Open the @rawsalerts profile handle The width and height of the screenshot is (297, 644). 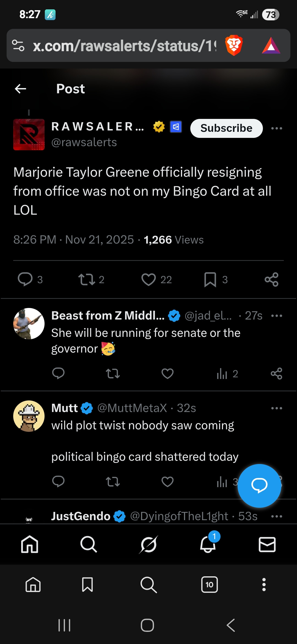[x=84, y=142]
